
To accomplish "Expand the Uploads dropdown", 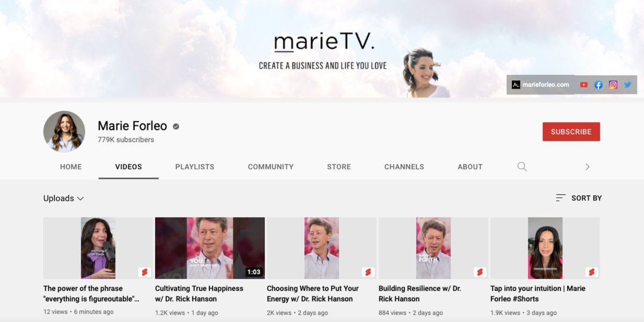I will click(x=63, y=198).
